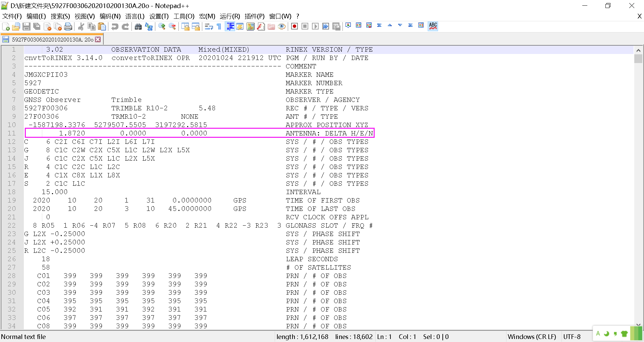
Task: Close the 5927F00306202010200130A.20o tab
Action: tap(98, 40)
